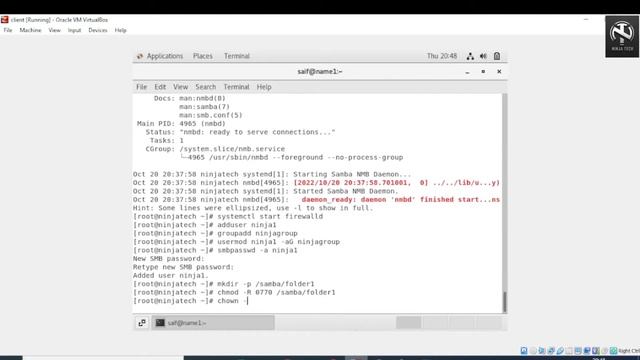
Task: Click the 'smbpasswd -a ninja1' command line
Action: (x=215, y=250)
